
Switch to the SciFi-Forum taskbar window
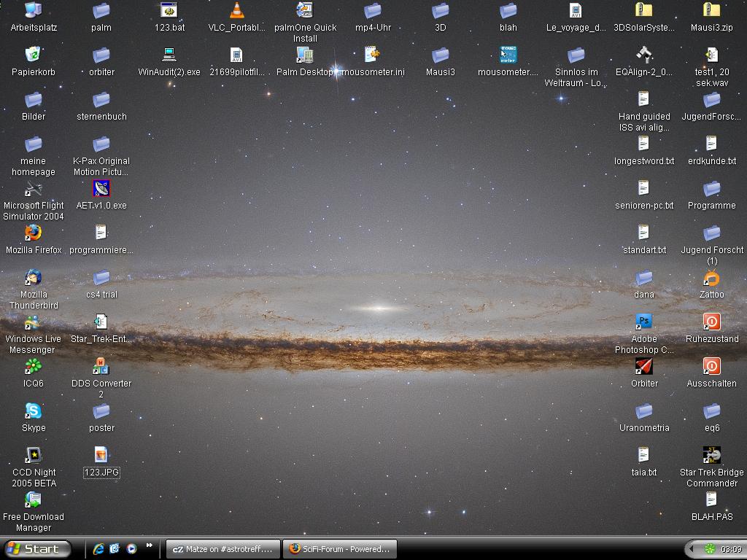point(340,549)
